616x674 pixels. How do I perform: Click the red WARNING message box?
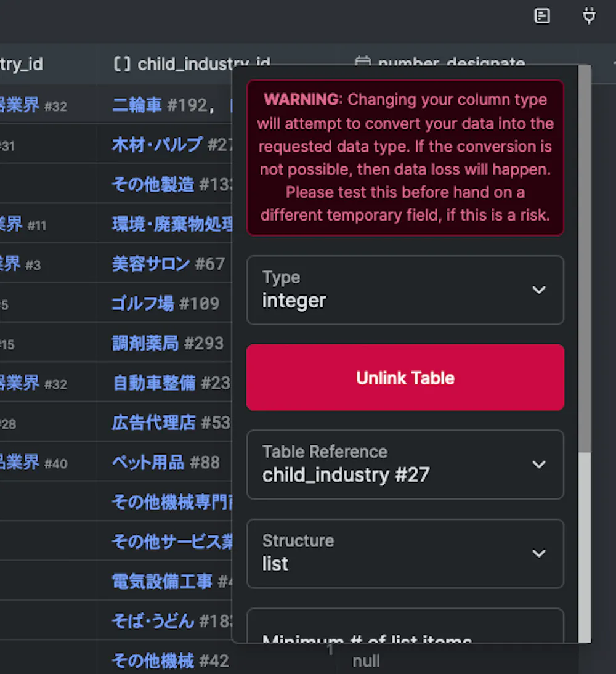(405, 158)
